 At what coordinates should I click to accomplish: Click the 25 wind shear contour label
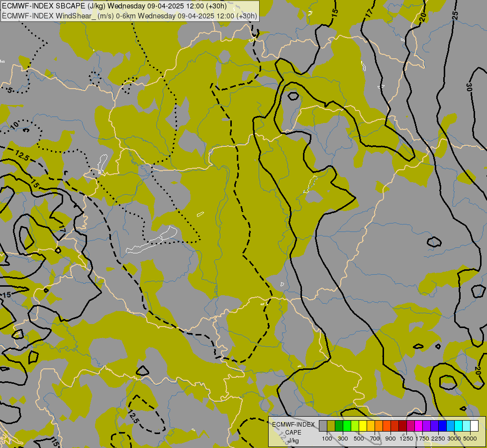[x=455, y=15]
